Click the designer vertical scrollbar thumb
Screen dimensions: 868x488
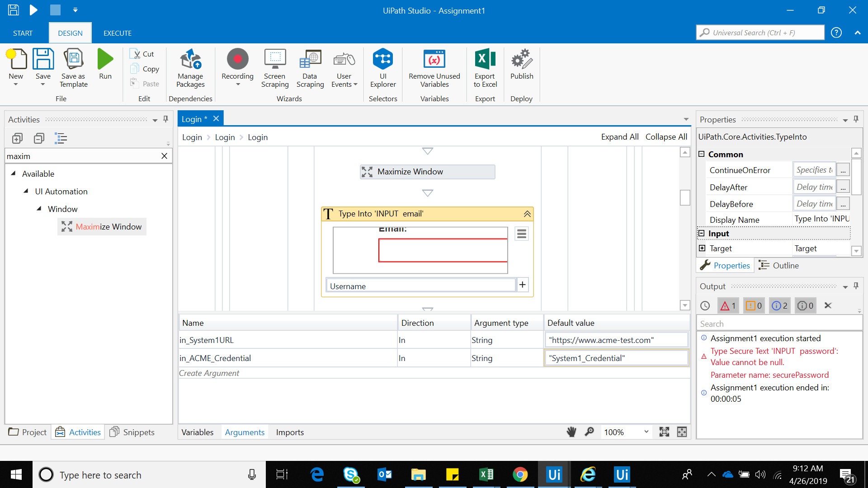685,197
